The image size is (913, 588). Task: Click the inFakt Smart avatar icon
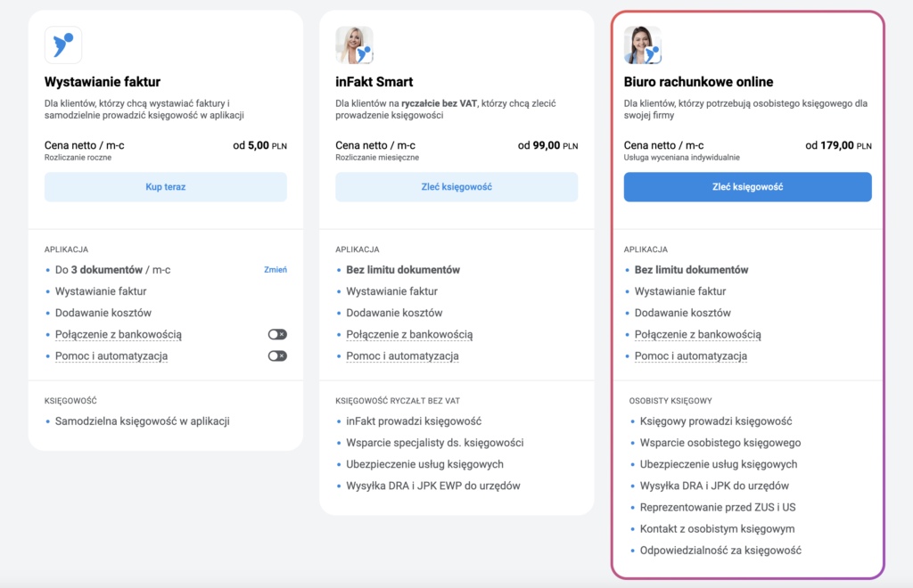click(x=354, y=45)
